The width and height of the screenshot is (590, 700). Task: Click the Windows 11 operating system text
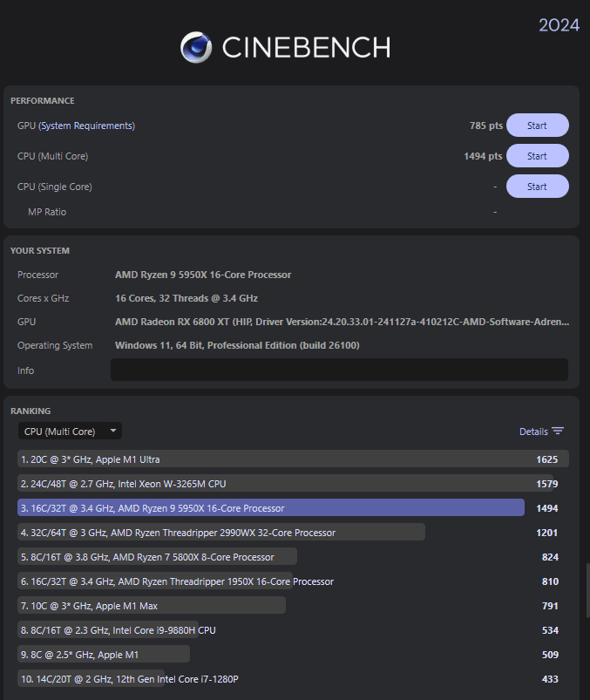237,345
